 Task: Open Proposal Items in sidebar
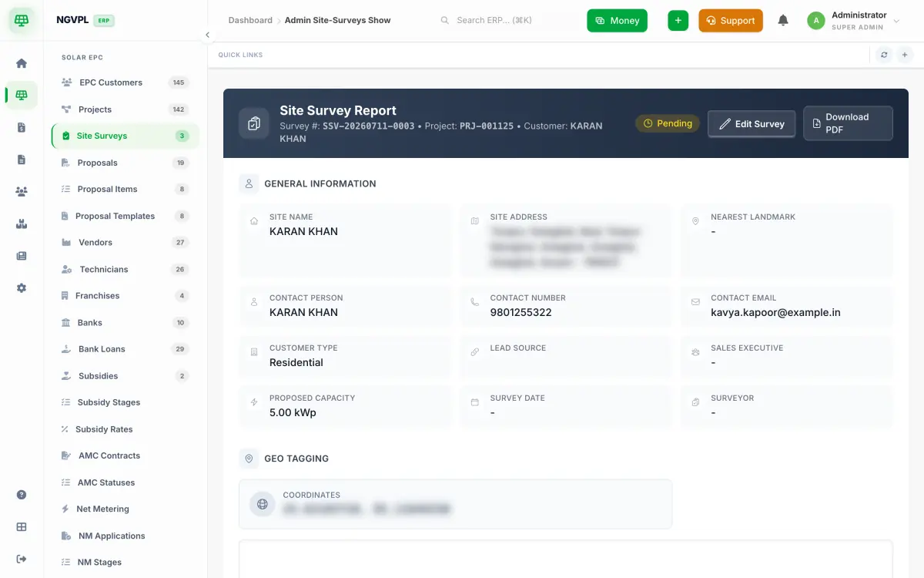point(125,189)
